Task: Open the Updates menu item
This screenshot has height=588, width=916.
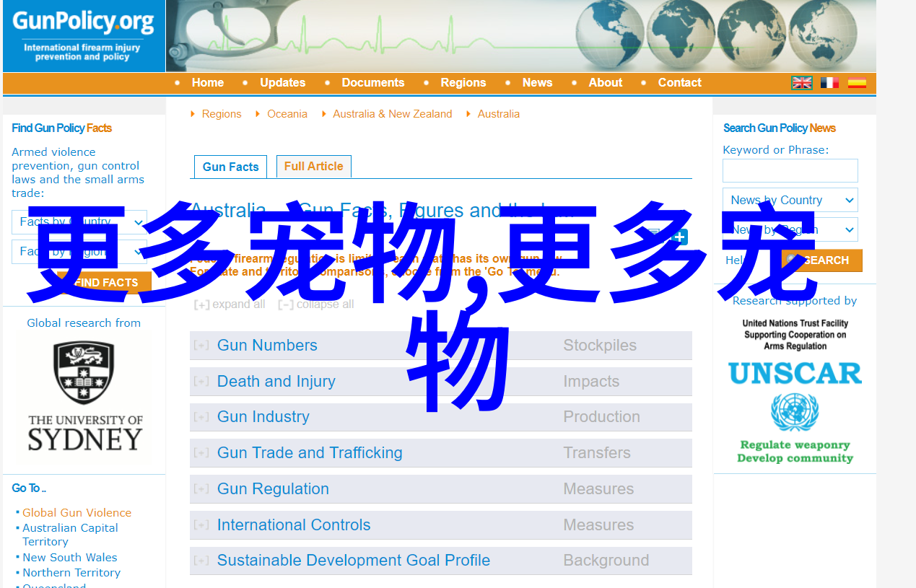Action: [x=282, y=83]
